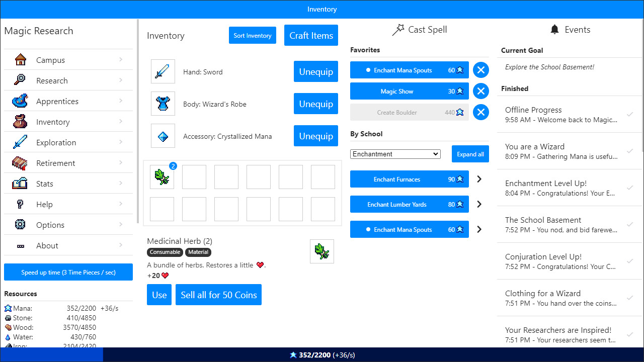Click the Mana progress bar at bottom
The height and width of the screenshot is (362, 644).
click(x=322, y=354)
